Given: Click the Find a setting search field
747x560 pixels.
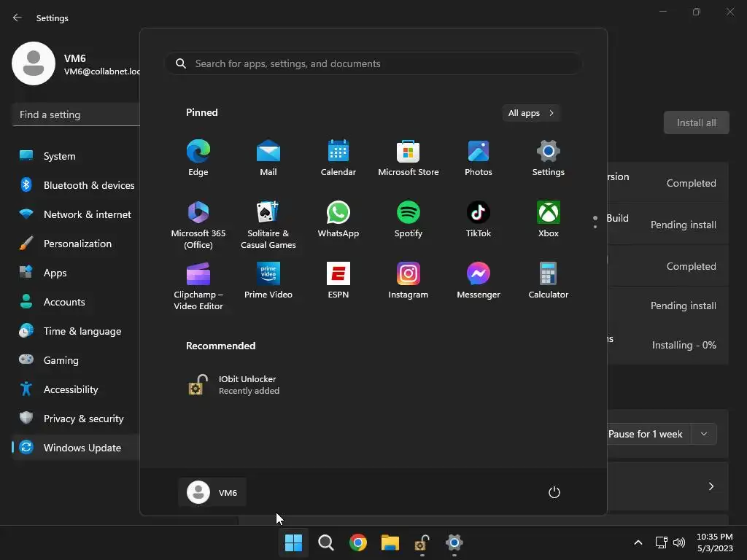Looking at the screenshot, I should [x=76, y=114].
